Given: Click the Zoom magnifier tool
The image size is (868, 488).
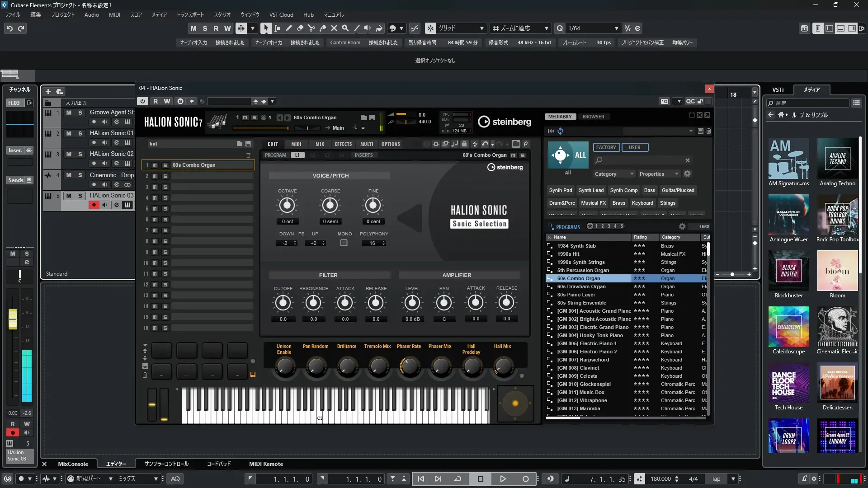Looking at the screenshot, I should 345,28.
